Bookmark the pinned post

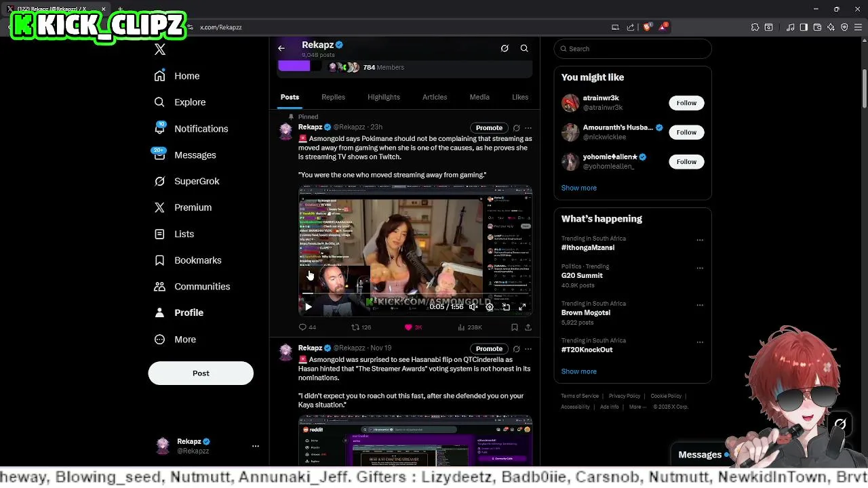pyautogui.click(x=515, y=327)
